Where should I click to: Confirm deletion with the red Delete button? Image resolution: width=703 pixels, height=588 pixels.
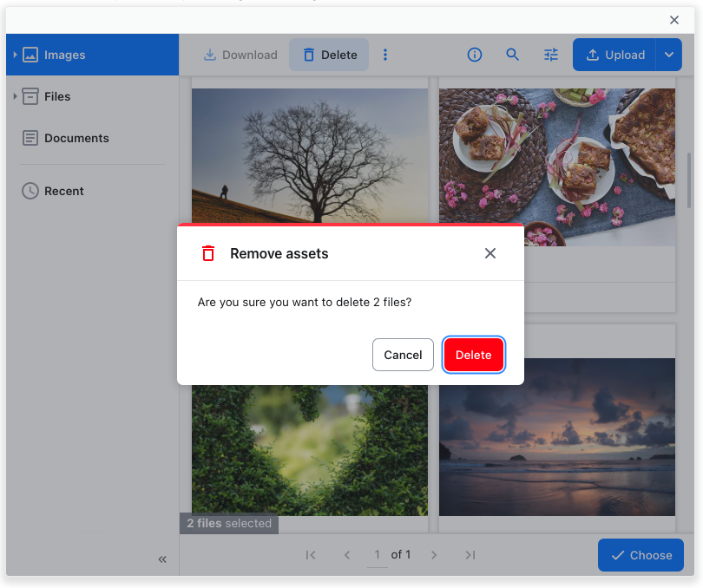(x=473, y=355)
